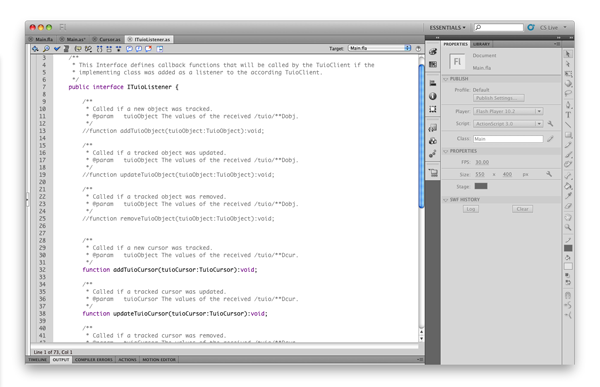Select the Text tool
Screen dimensions: 600x387
click(x=568, y=115)
